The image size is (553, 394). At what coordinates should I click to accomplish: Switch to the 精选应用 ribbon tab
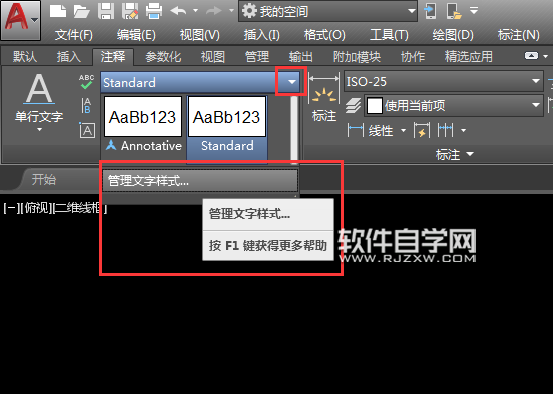tap(468, 56)
